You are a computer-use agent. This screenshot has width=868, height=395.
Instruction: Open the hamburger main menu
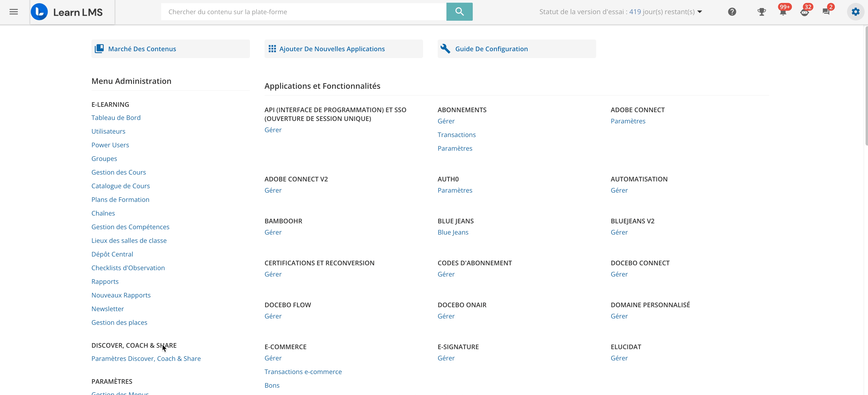coord(13,12)
